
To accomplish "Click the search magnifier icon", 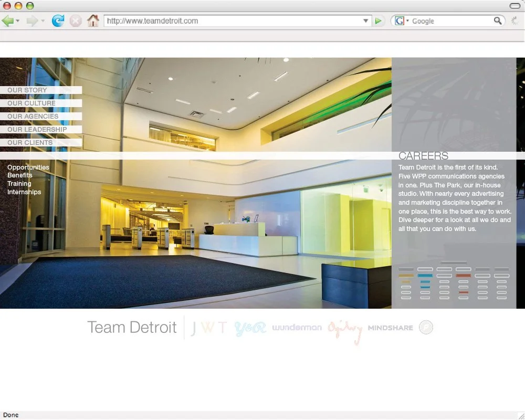I will pos(498,21).
